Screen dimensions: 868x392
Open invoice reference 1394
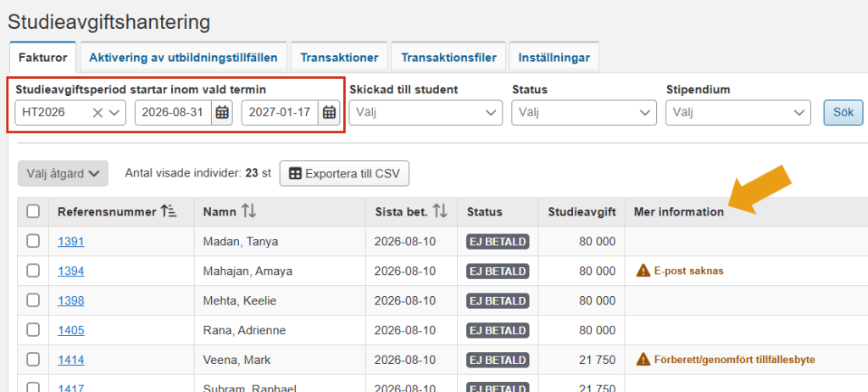[x=71, y=272]
